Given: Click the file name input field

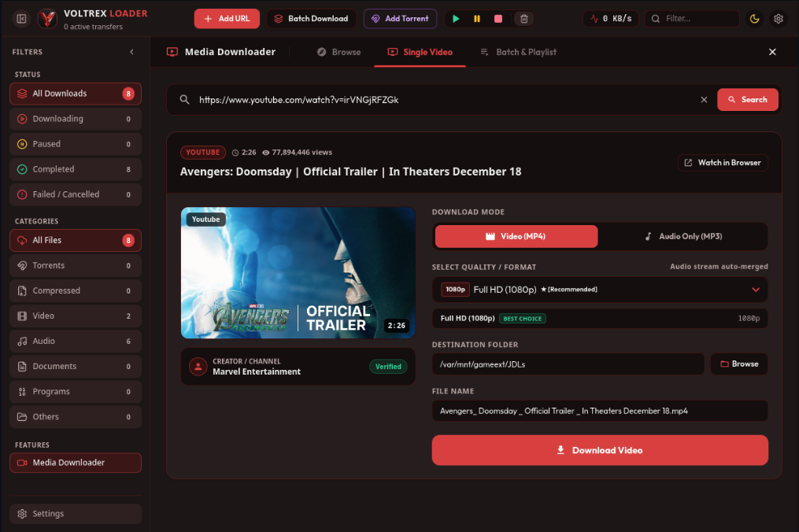Looking at the screenshot, I should pos(600,411).
